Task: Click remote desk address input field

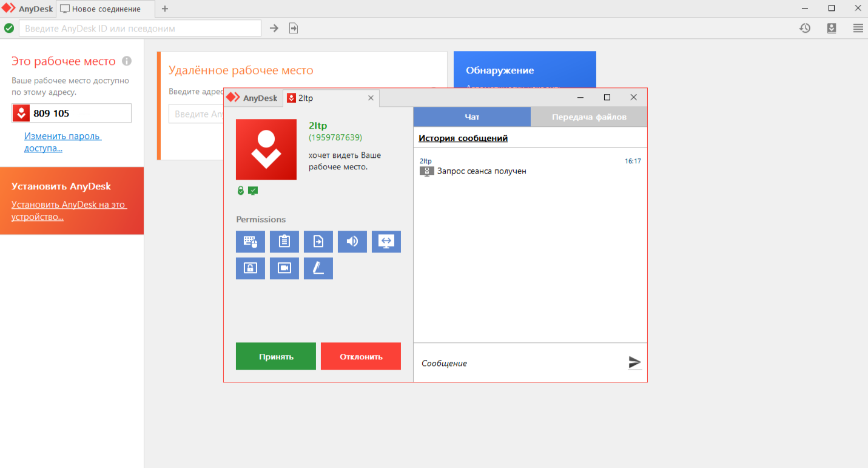Action: [x=196, y=114]
